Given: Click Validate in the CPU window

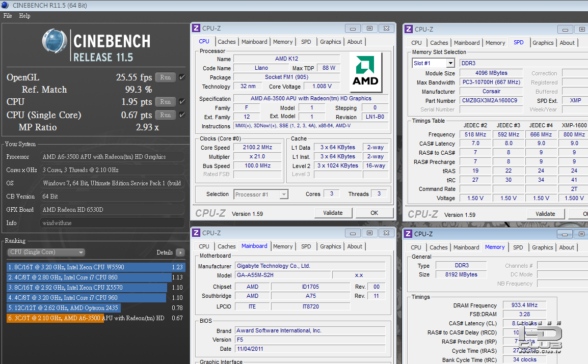Looking at the screenshot, I should 333,213.
